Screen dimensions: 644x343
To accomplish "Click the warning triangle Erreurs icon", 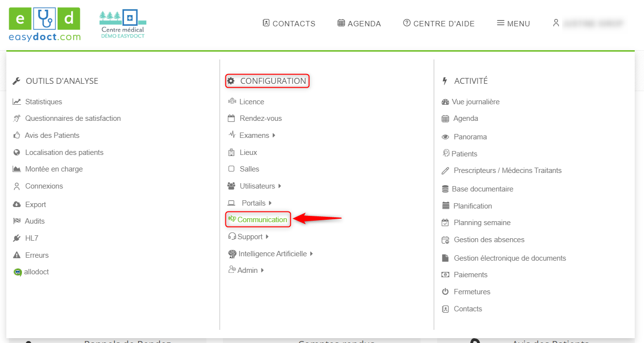I will coord(17,255).
